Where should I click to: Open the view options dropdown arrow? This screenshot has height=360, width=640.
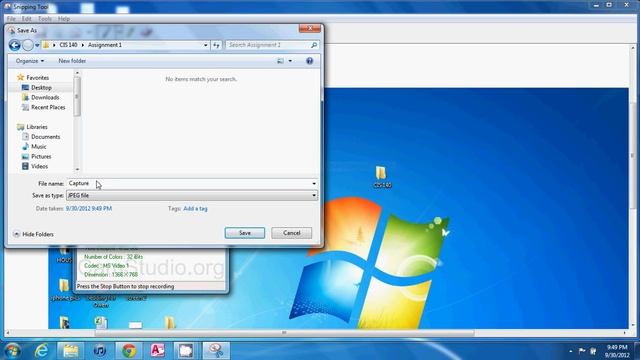[x=290, y=61]
